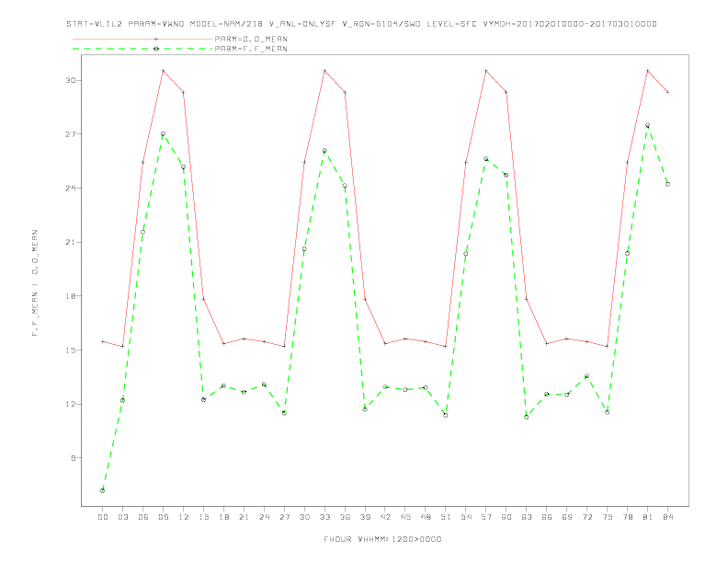Click the x-axis forecast hour label 06
728x563 pixels.
point(143,517)
